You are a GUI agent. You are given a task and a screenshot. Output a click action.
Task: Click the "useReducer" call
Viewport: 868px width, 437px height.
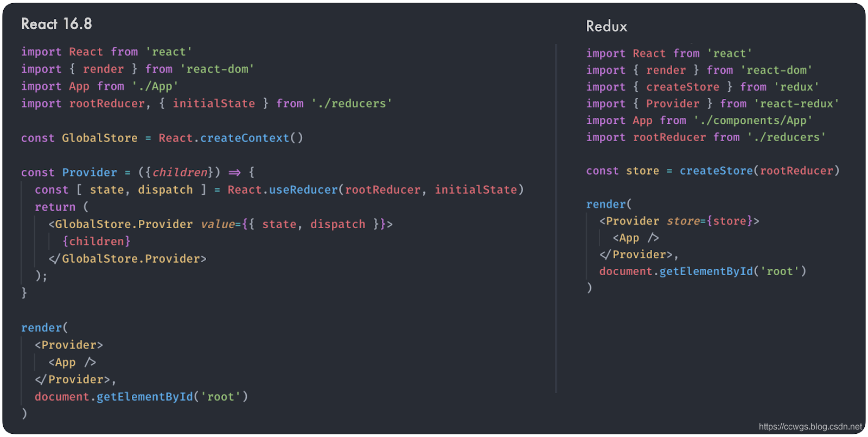(x=303, y=189)
